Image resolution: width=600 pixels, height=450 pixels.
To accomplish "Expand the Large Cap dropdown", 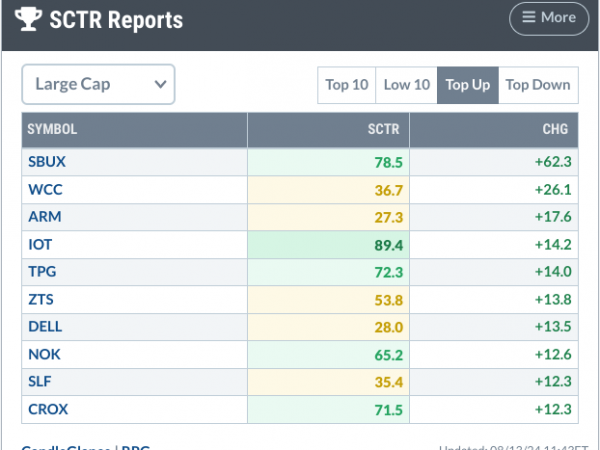I will [98, 84].
